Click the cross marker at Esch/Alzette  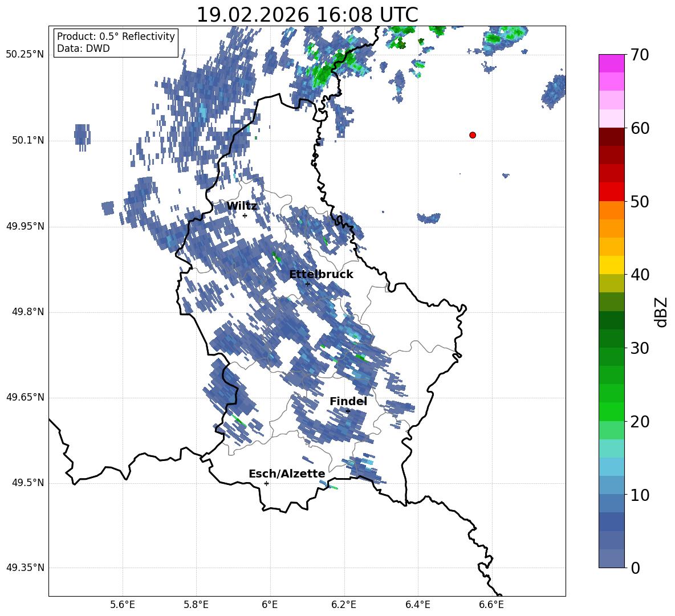(266, 483)
